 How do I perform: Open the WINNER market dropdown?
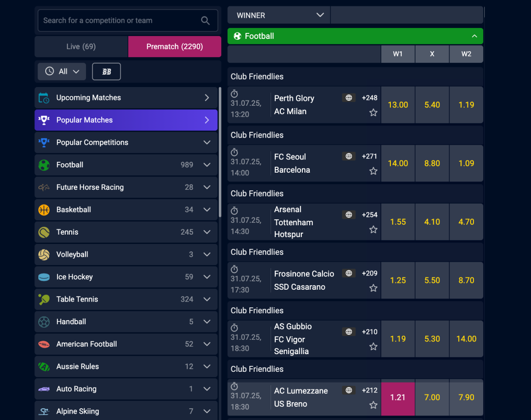(279, 15)
